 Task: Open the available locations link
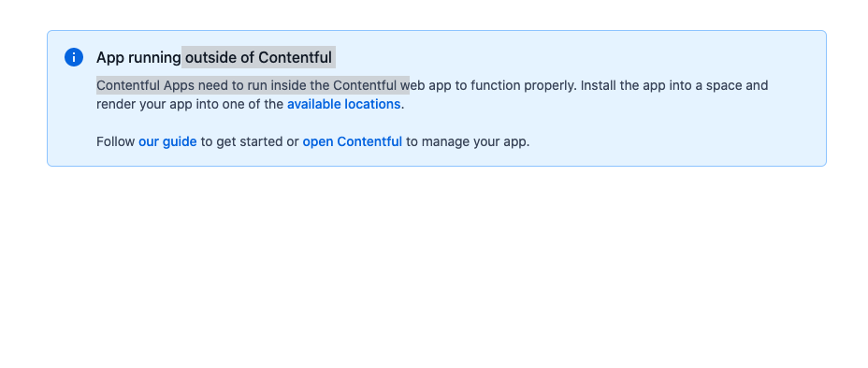(343, 104)
